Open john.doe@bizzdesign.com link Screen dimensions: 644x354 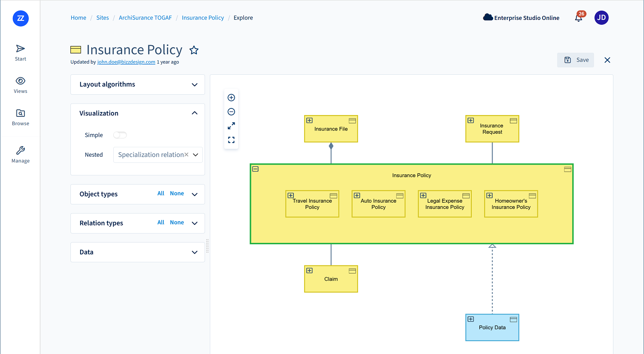point(126,62)
